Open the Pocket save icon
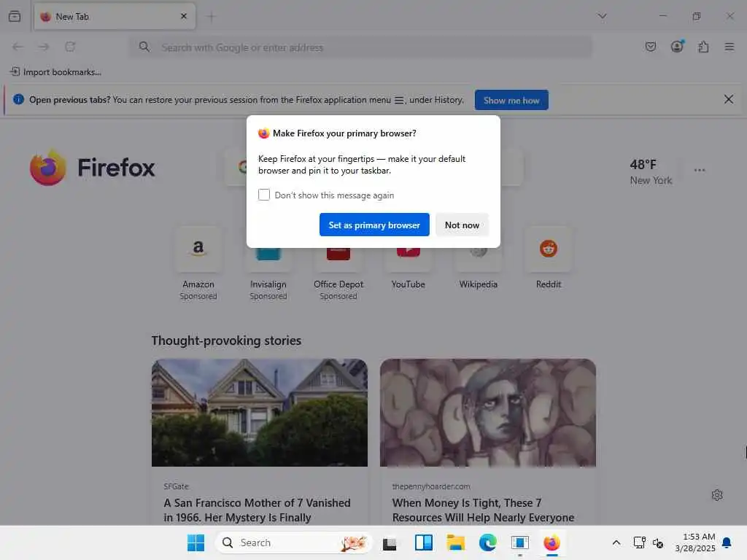Screen dimensions: 747x560 [x=650, y=47]
